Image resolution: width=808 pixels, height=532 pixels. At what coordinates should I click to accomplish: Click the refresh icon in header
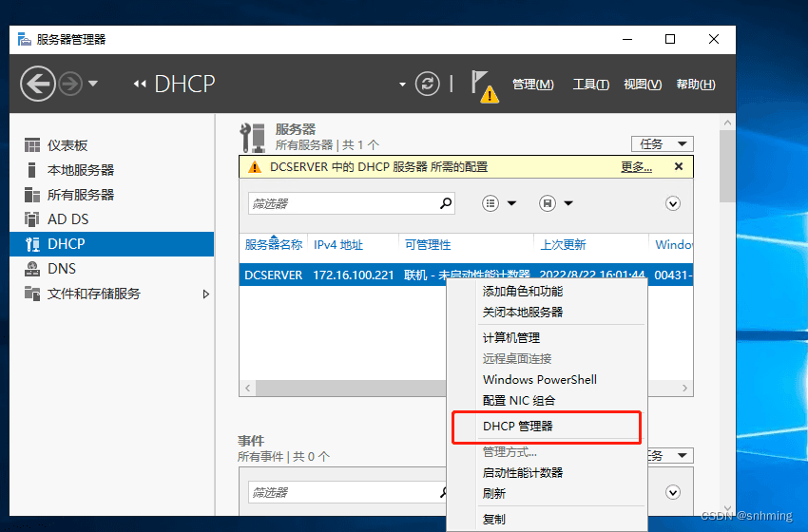(x=429, y=84)
